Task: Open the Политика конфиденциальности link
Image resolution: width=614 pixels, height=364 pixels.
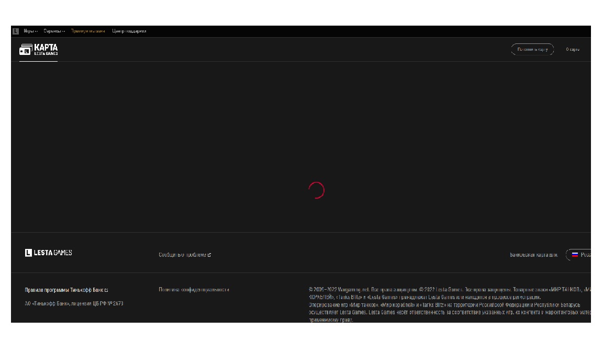Action: point(194,290)
